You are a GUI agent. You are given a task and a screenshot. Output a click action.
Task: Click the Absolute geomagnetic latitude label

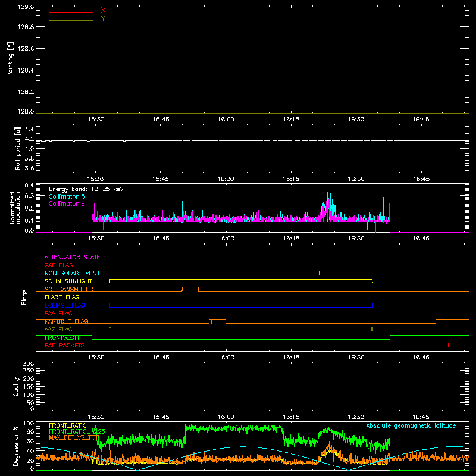tap(411, 425)
